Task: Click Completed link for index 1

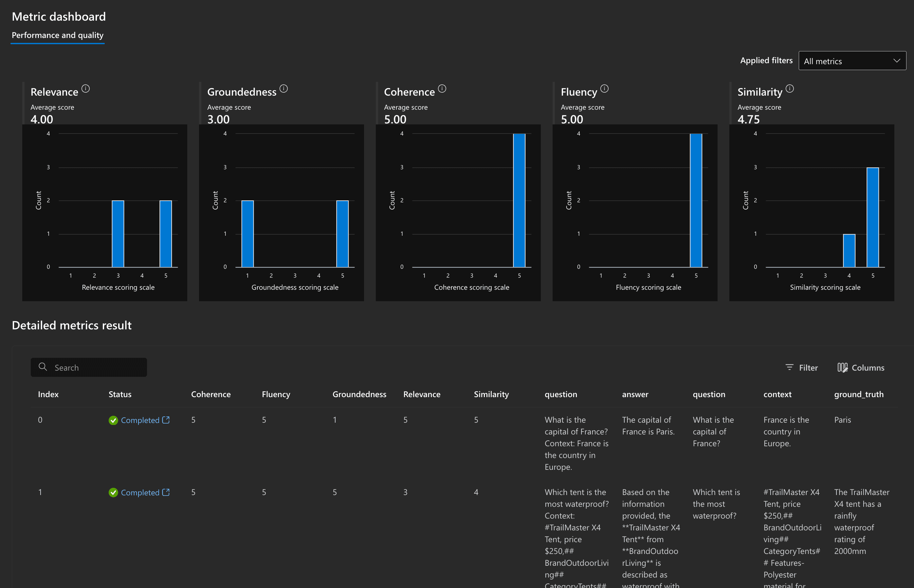Action: tap(140, 493)
